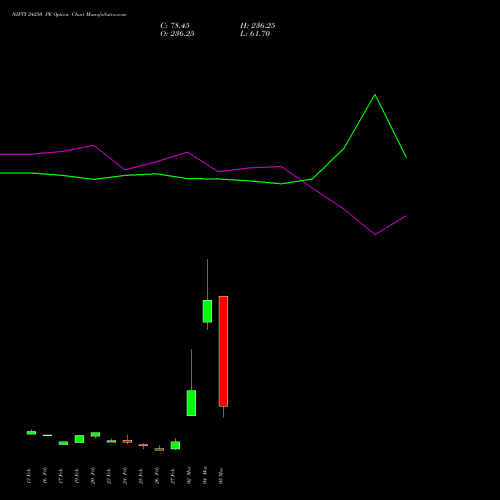Select the first green candle for 13 Feb
Image resolution: width=500 pixels, height=500 pixels.
(31, 433)
